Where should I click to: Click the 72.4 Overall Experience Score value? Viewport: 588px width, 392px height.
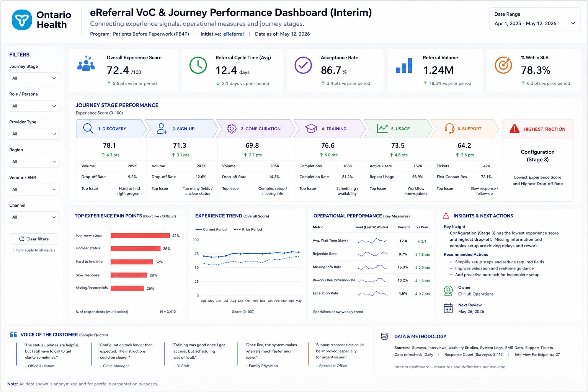[118, 70]
